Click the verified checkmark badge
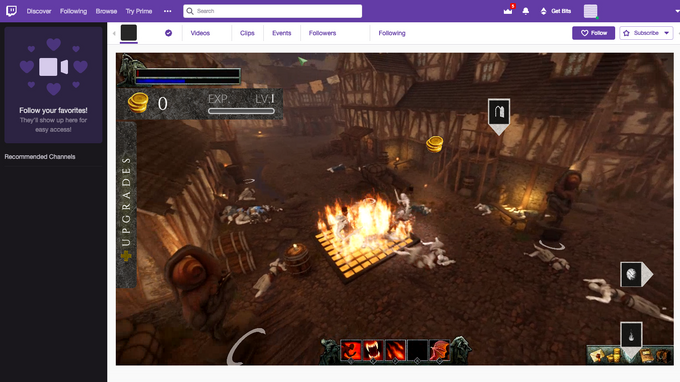 pos(168,33)
